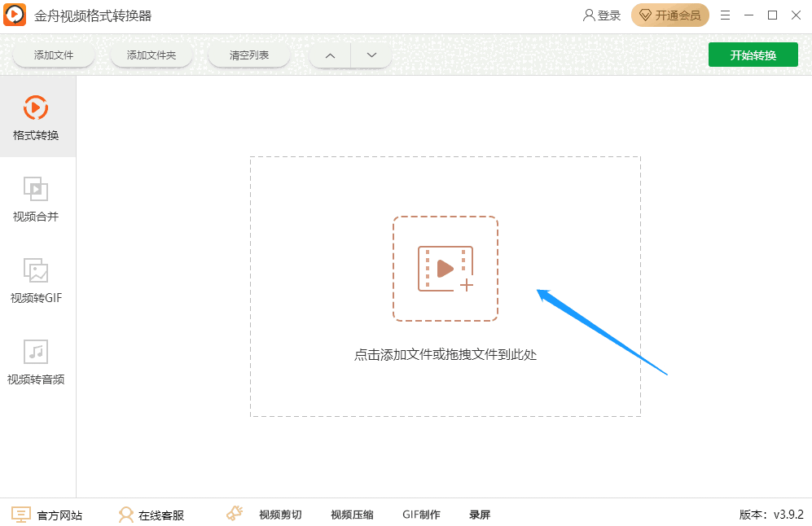Viewport: 812px width, 526px height.
Task: Open the login 登录 option
Action: (600, 15)
